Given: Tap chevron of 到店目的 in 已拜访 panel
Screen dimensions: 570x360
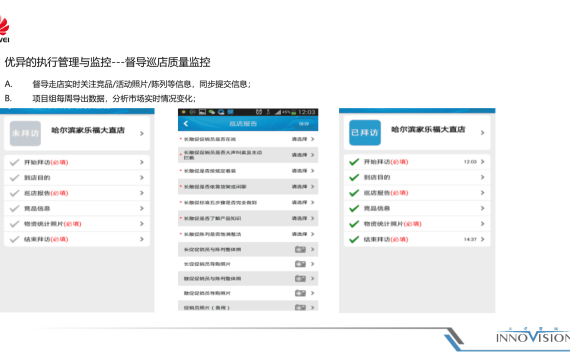Looking at the screenshot, I should click(482, 177).
